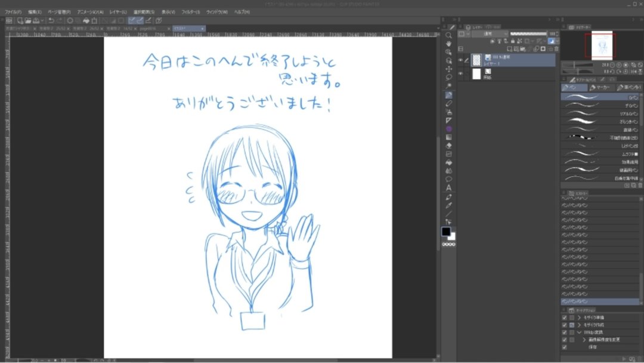Open the layer blending mode dropdown
This screenshot has width=644, height=363.
tap(489, 33)
